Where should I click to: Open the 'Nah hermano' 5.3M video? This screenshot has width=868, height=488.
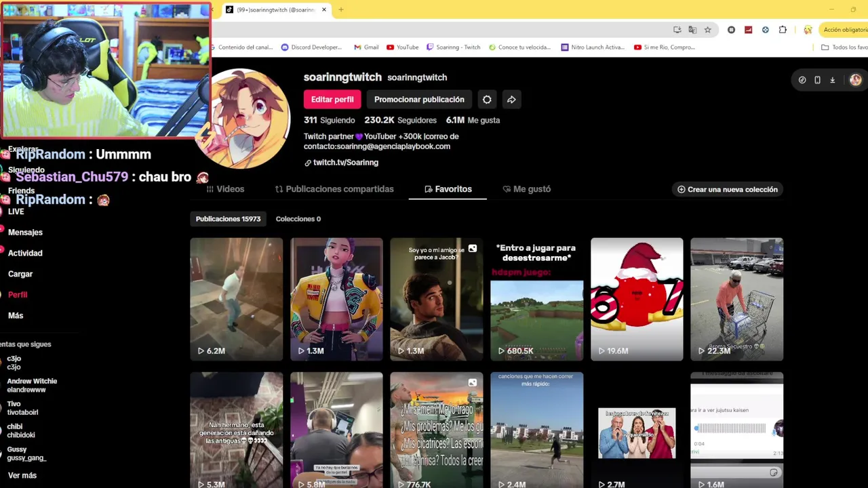pos(236,430)
